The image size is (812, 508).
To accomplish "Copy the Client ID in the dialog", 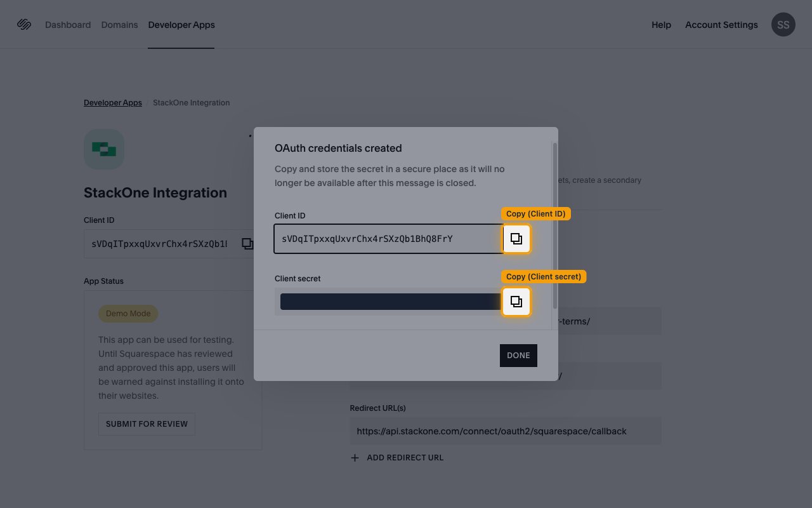I will pos(516,239).
